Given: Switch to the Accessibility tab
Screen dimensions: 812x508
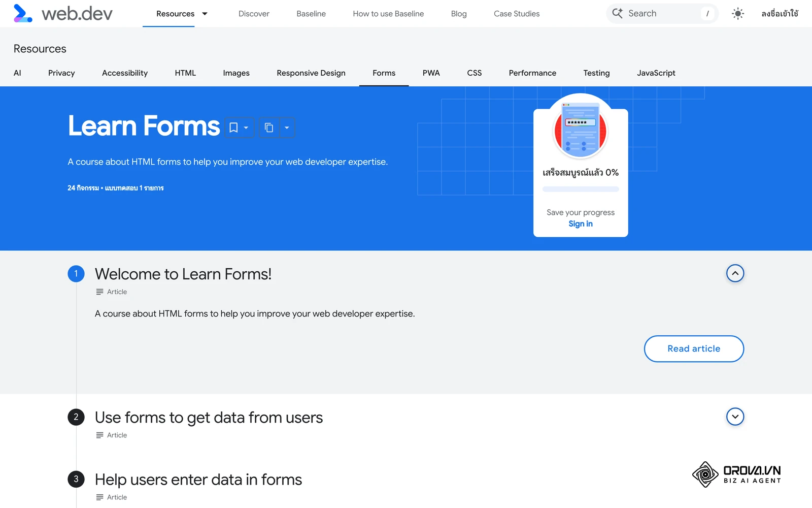Looking at the screenshot, I should point(125,73).
